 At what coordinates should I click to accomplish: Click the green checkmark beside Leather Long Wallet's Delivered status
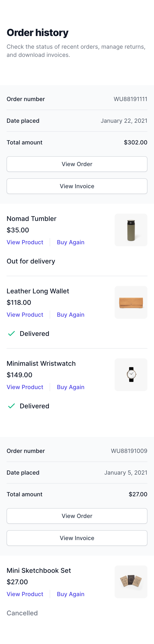[11, 333]
